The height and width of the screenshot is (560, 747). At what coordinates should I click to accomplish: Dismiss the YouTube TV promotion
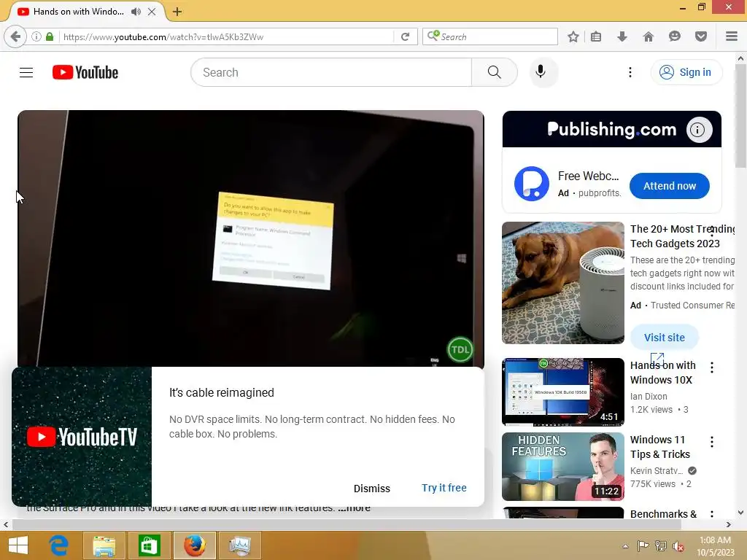click(x=371, y=489)
